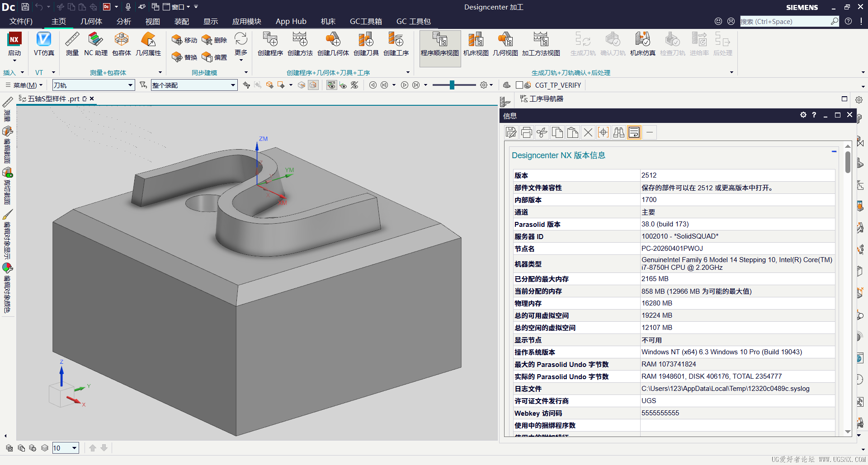Click the help question mark in 信息 window
Viewport: 868px width, 465px height.
point(814,115)
